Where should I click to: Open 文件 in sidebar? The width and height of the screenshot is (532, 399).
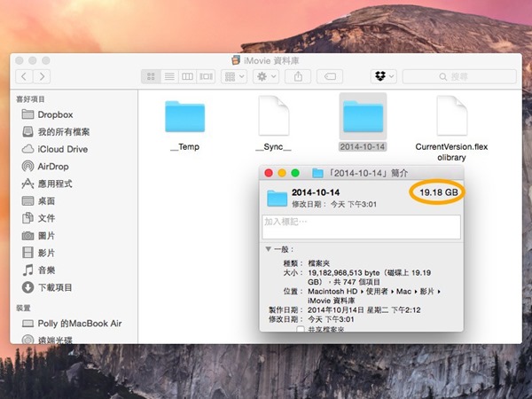pyautogui.click(x=39, y=218)
